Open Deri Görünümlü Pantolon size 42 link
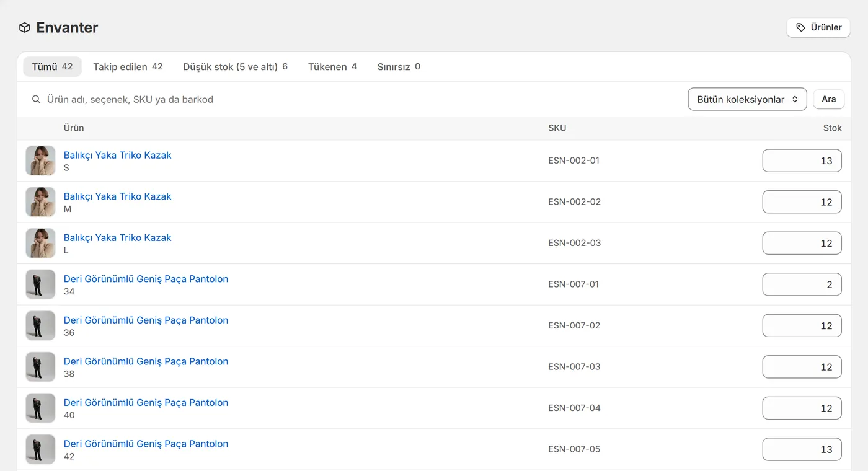The height and width of the screenshot is (471, 868). [146, 444]
